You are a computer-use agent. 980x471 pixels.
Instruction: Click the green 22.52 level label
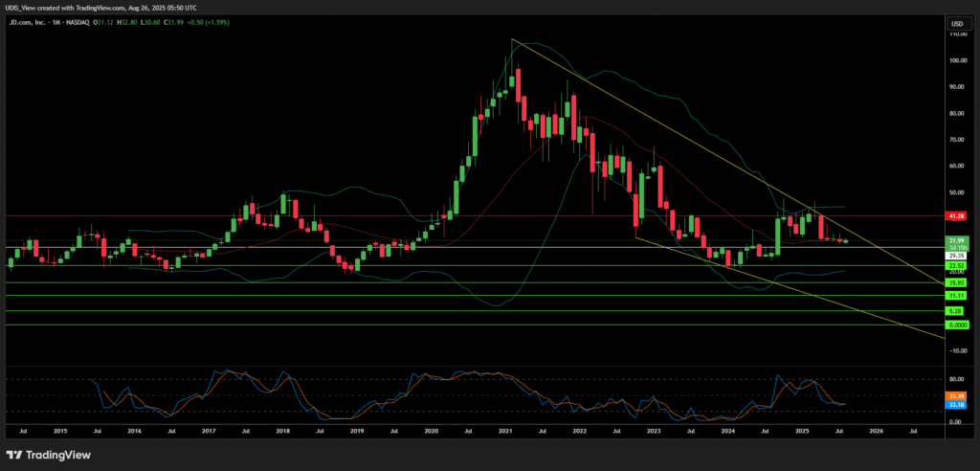click(x=956, y=265)
